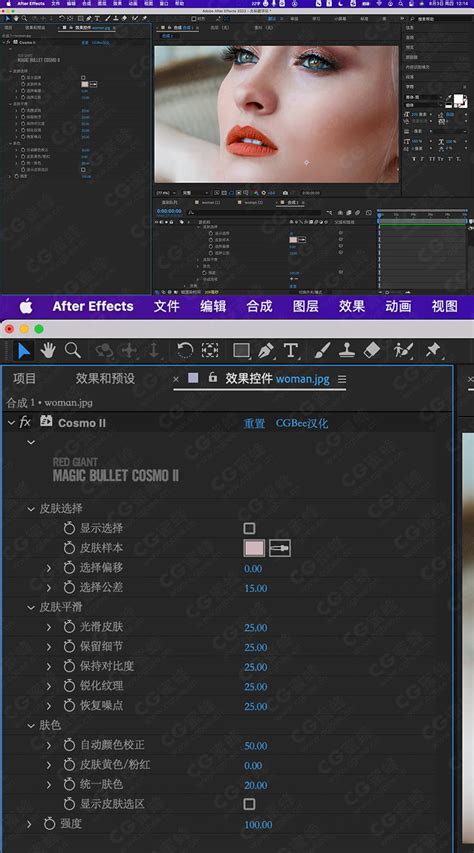Image resolution: width=474 pixels, height=853 pixels.
Task: Select the magnifier Zoom tool in enlarged toolbar
Action: click(x=73, y=351)
